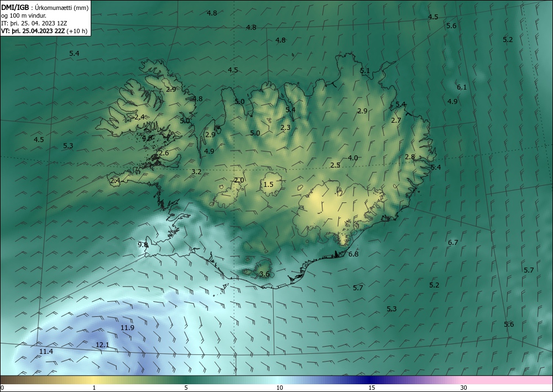Screen dimensions: 553x392
Task: Click the colorbar label 0
Action: [x=2, y=388]
